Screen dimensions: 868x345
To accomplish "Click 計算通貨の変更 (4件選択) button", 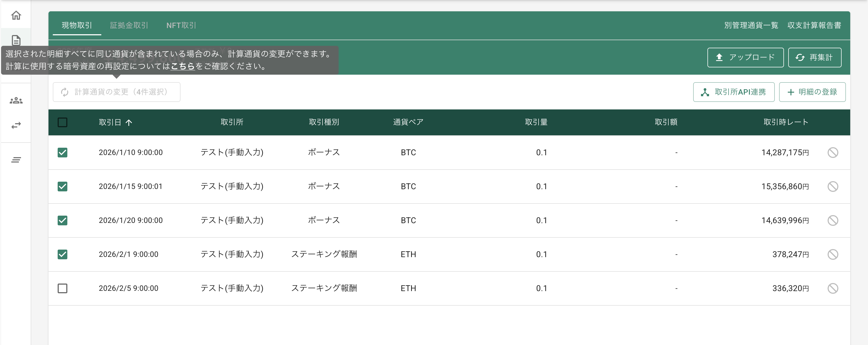I will [x=117, y=92].
